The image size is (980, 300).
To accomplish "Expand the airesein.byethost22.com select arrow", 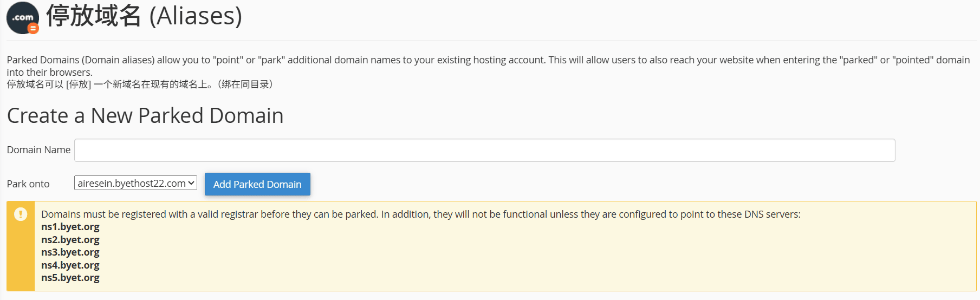I will coord(191,184).
